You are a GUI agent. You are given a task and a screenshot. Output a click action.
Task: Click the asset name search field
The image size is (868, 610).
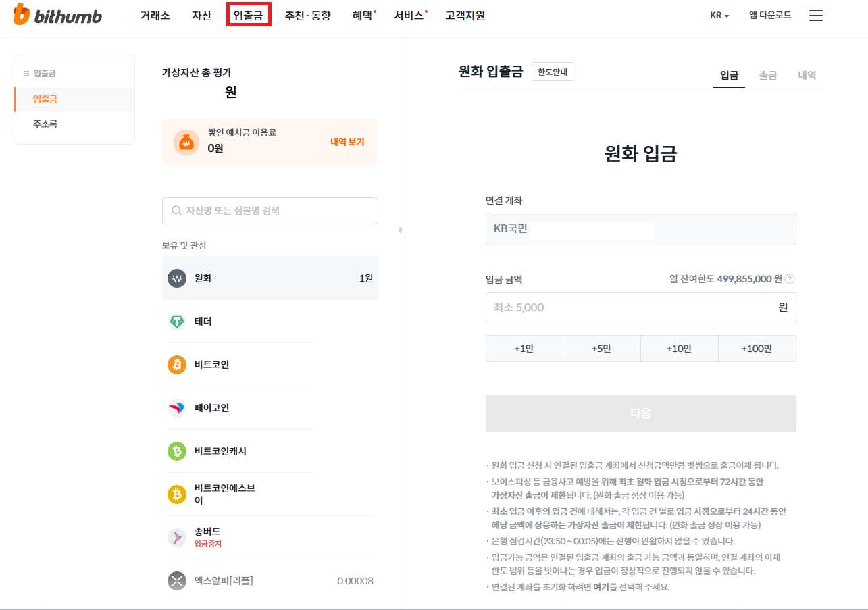[x=270, y=211]
